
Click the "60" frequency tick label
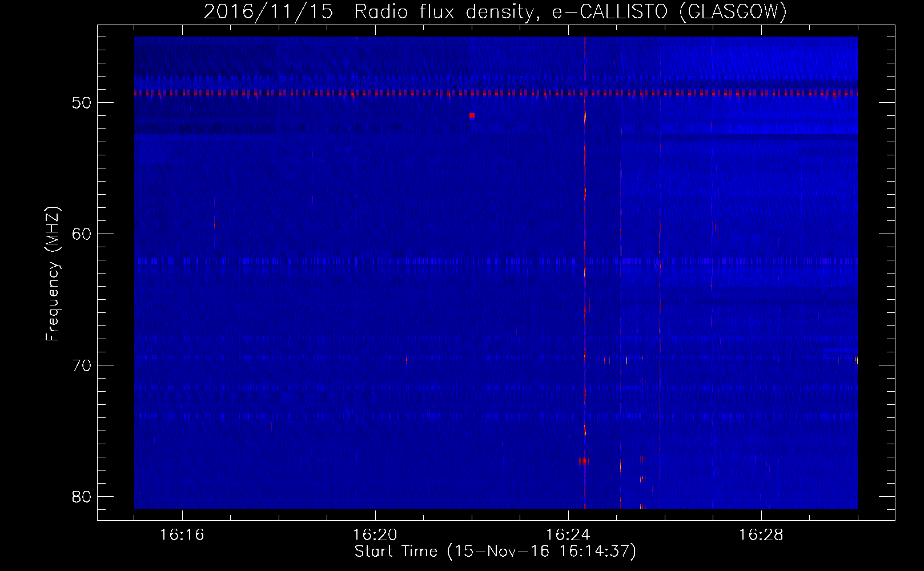[x=82, y=234]
